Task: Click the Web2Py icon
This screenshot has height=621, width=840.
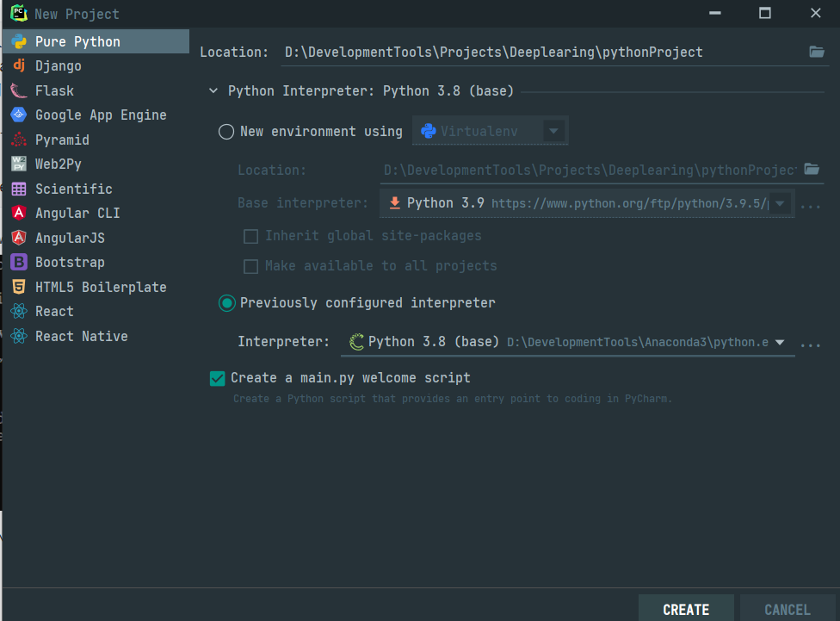Action: (19, 164)
